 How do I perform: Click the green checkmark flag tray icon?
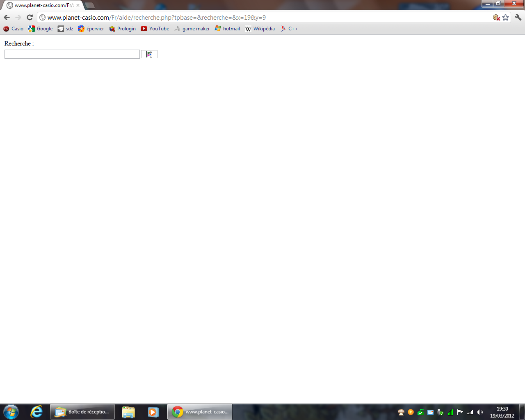tap(420, 412)
